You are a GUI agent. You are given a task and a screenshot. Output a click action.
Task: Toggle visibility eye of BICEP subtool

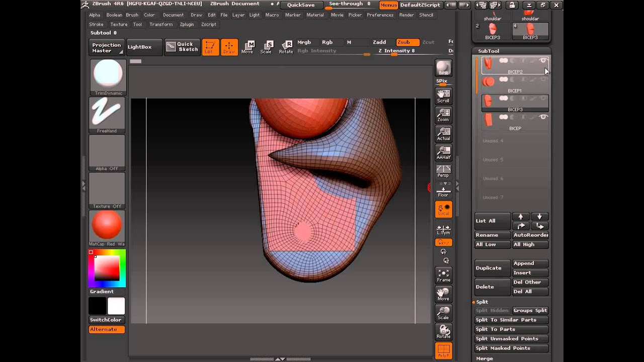tap(543, 117)
